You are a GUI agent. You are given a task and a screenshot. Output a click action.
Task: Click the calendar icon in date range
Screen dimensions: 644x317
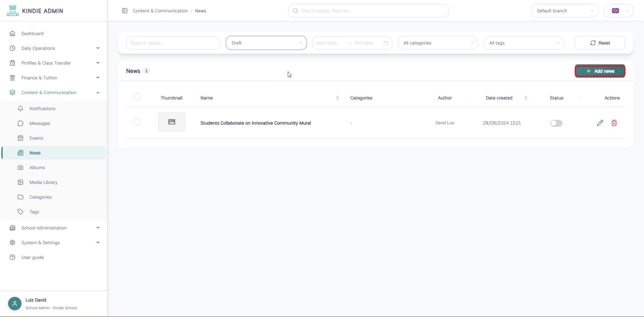pos(386,43)
